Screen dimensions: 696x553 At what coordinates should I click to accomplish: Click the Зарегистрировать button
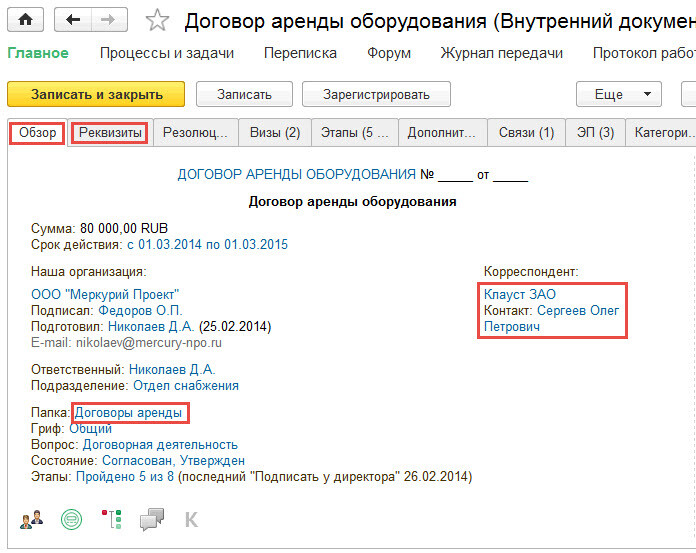pyautogui.click(x=376, y=94)
